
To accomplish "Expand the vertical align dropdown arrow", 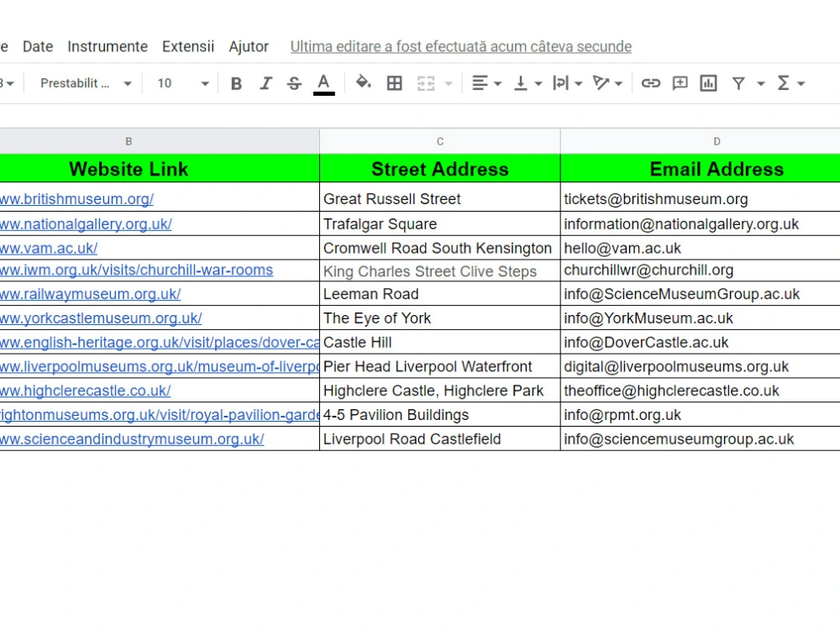I will pos(538,83).
